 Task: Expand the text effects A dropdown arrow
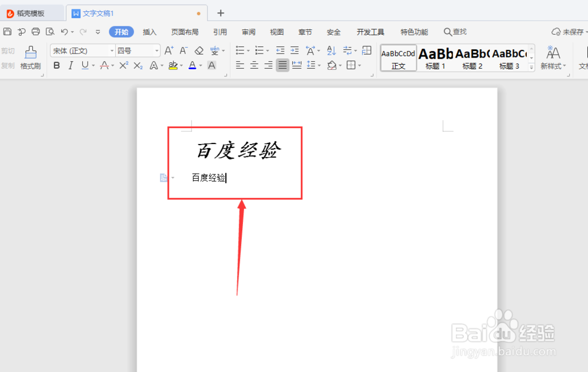162,66
